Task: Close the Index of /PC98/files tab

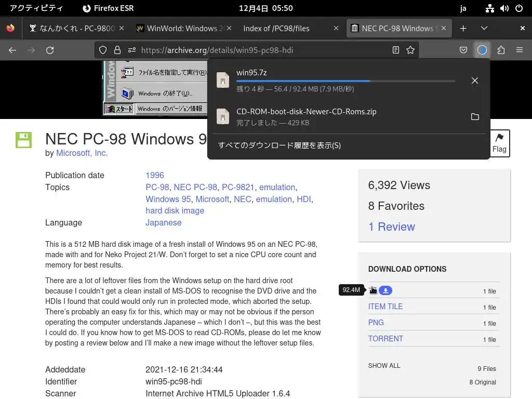Action: tap(336, 29)
